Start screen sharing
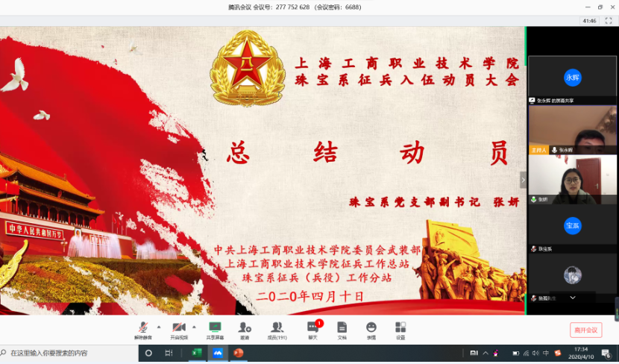This screenshot has height=364, width=619. (x=215, y=328)
